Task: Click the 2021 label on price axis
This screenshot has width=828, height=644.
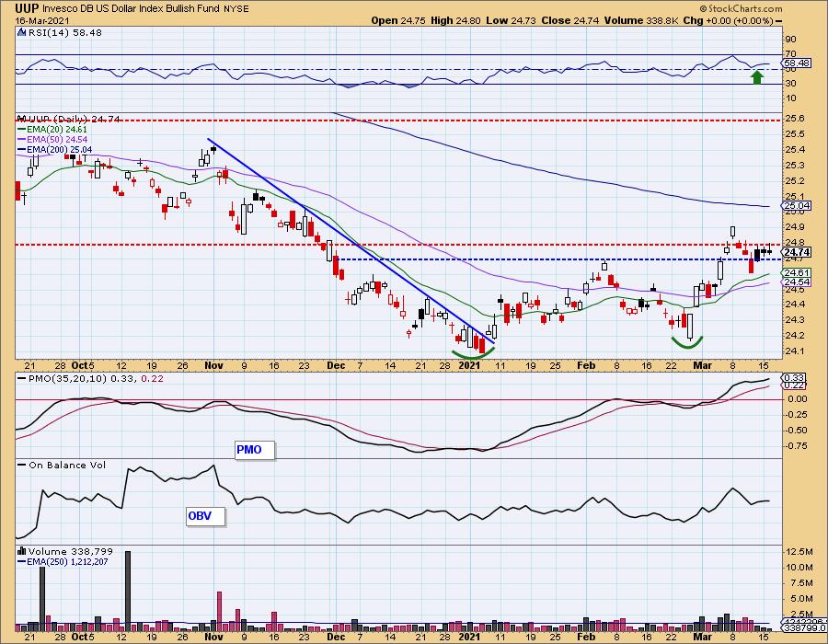Action: pos(469,365)
